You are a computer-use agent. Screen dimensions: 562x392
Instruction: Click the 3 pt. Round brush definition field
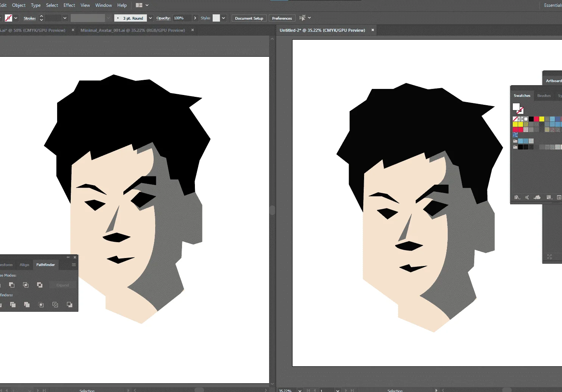pyautogui.click(x=131, y=18)
